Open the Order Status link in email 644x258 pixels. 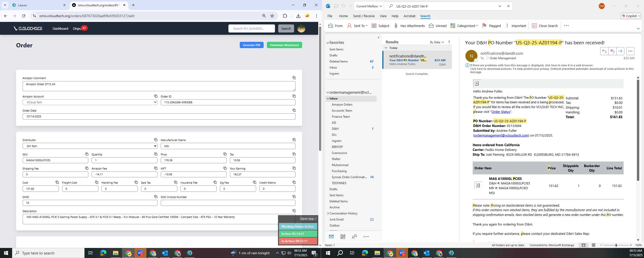501,112
